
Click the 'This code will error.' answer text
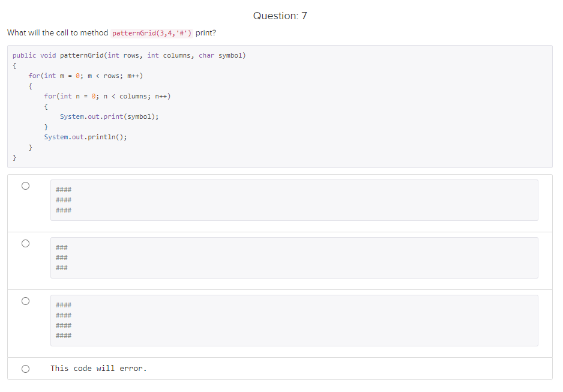coord(98,368)
